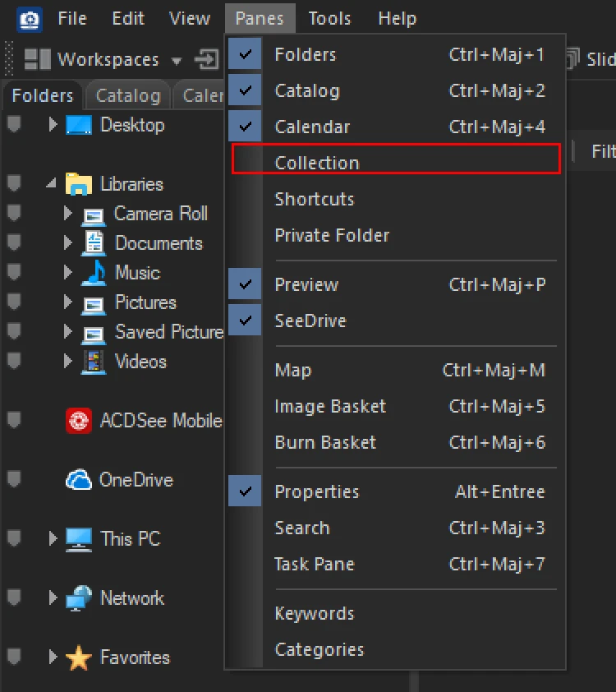
Task: Expand the Music node
Action: (x=67, y=272)
